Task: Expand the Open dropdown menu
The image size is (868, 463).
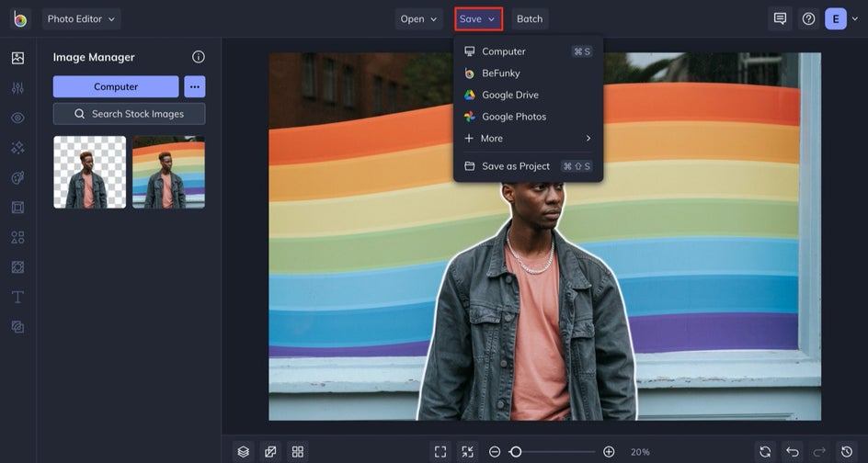Action: point(418,18)
